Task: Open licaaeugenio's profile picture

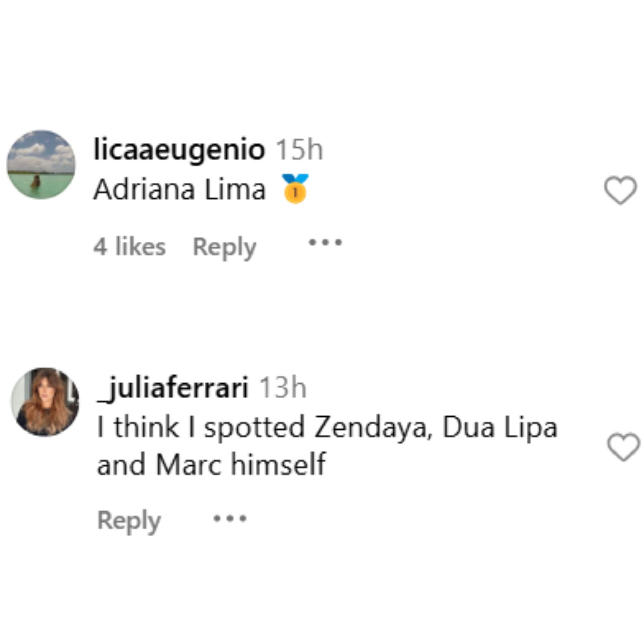Action: click(41, 164)
